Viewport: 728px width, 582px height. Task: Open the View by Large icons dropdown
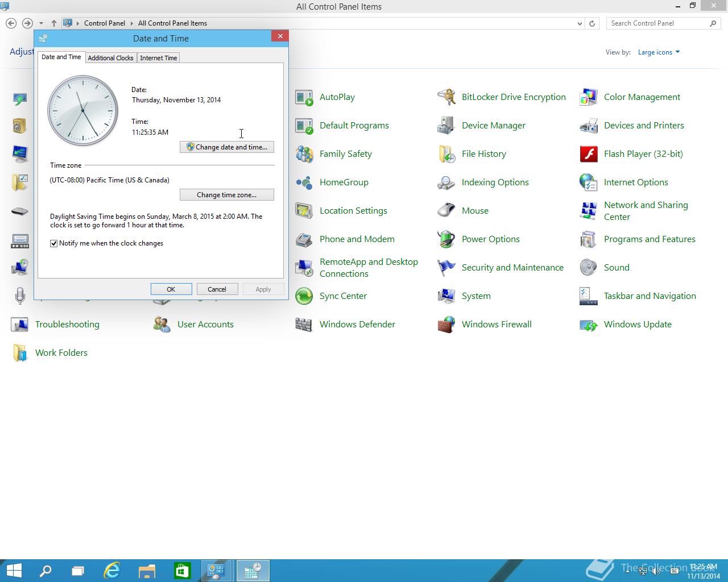pyautogui.click(x=659, y=52)
